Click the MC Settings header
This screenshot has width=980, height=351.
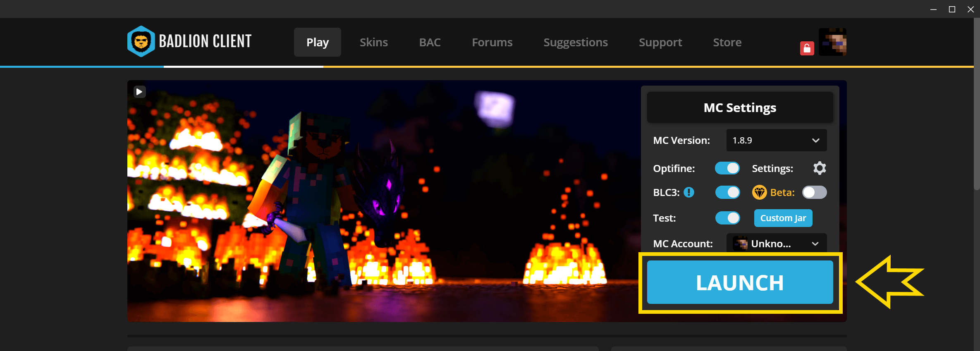click(740, 107)
